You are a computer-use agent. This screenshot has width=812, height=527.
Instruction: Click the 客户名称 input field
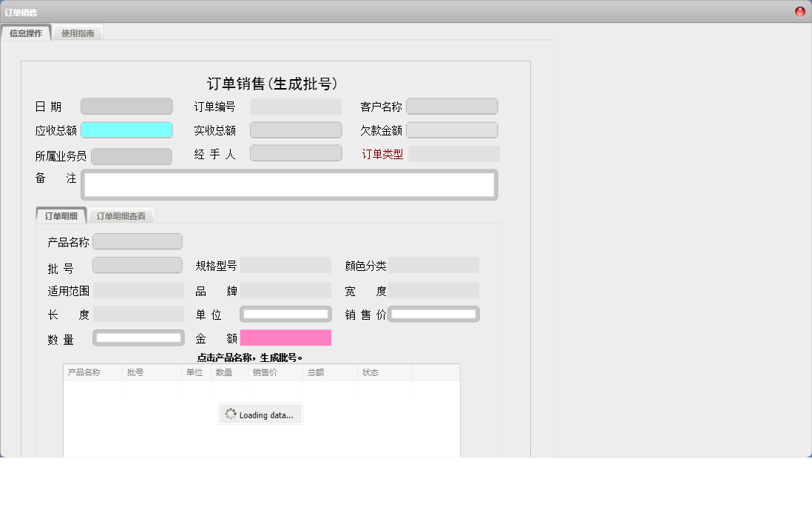[452, 107]
